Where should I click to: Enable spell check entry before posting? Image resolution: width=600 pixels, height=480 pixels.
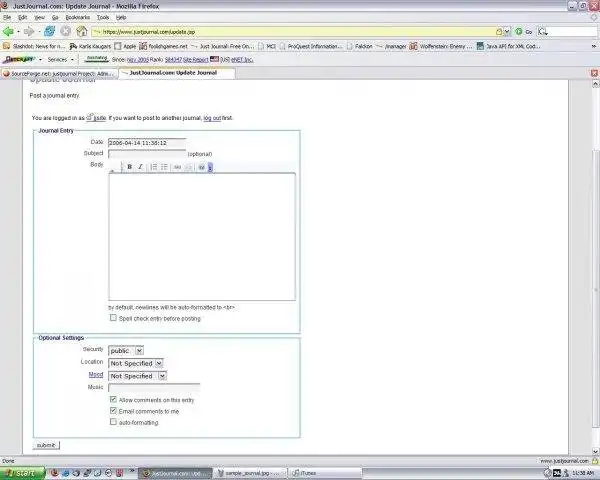click(x=113, y=318)
